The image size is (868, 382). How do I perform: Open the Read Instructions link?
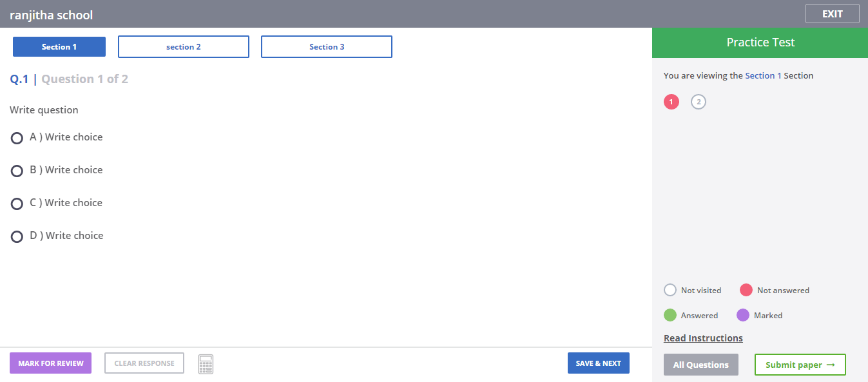pos(703,338)
